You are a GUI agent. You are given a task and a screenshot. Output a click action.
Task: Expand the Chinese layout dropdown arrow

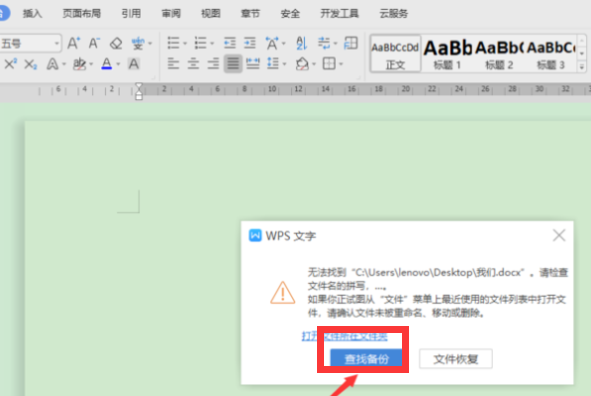284,44
